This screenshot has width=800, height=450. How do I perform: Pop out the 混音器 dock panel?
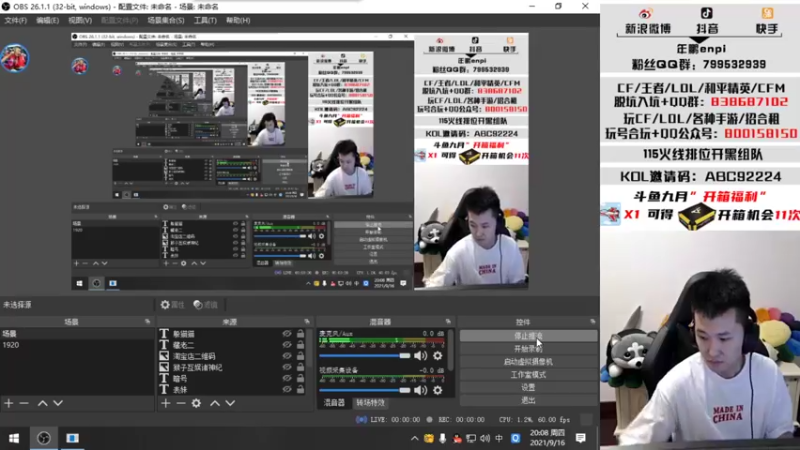tap(448, 321)
